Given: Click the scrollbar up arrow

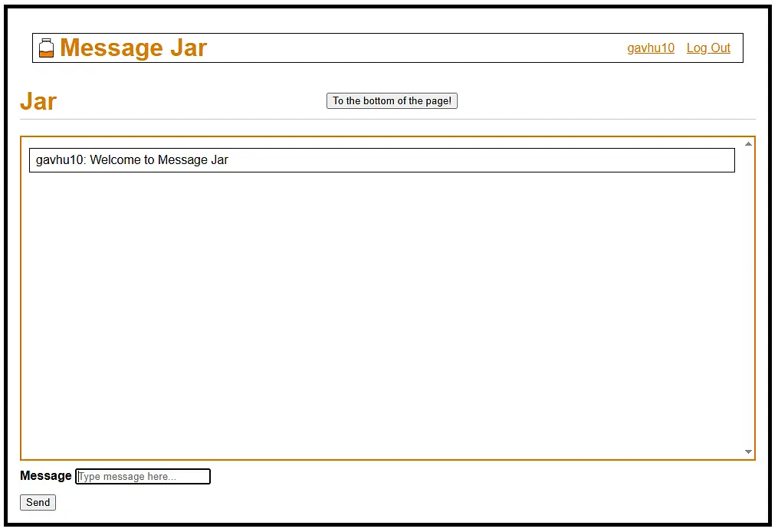Looking at the screenshot, I should pos(749,142).
